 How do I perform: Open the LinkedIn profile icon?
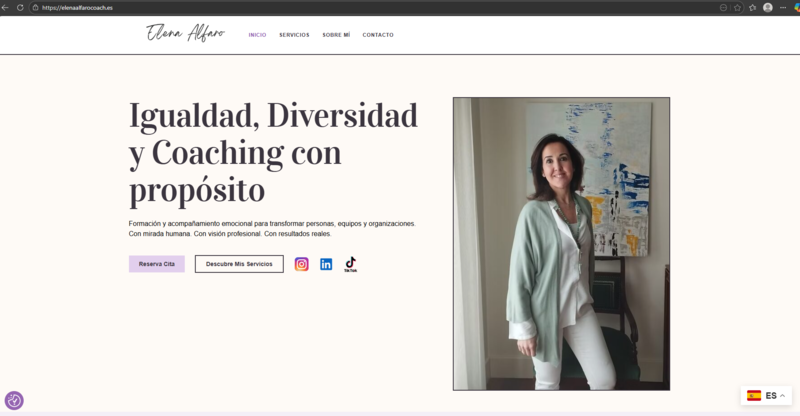click(x=326, y=264)
